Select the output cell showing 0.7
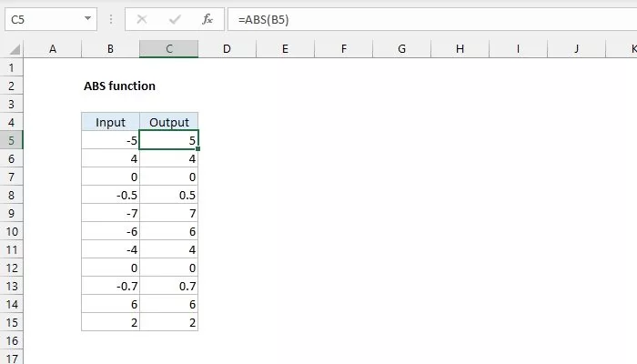Image resolution: width=637 pixels, height=364 pixels. tap(168, 286)
